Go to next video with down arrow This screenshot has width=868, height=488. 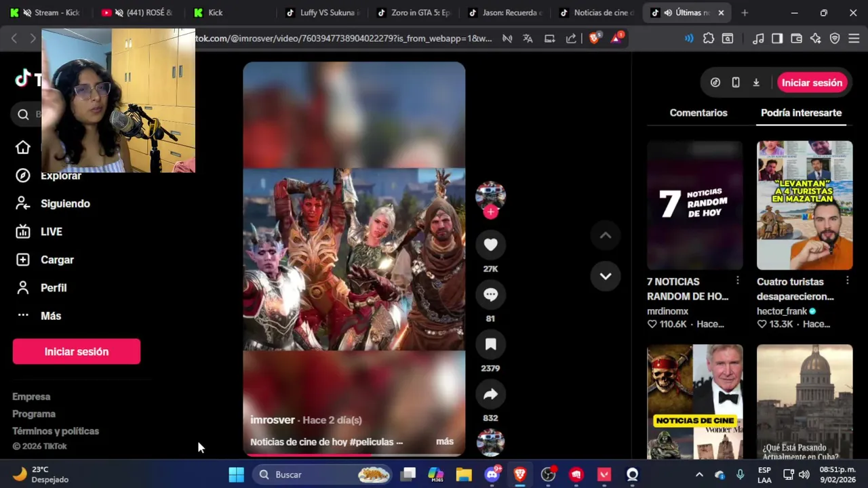click(x=606, y=277)
